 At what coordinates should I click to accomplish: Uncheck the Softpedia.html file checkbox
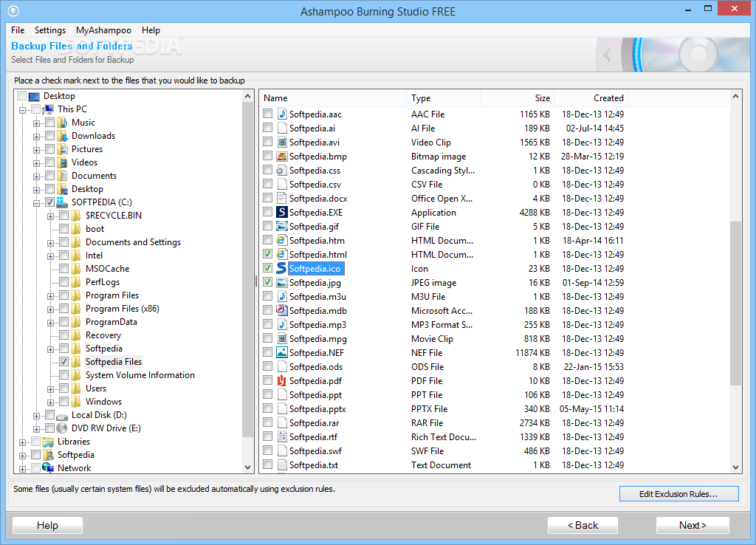(267, 254)
